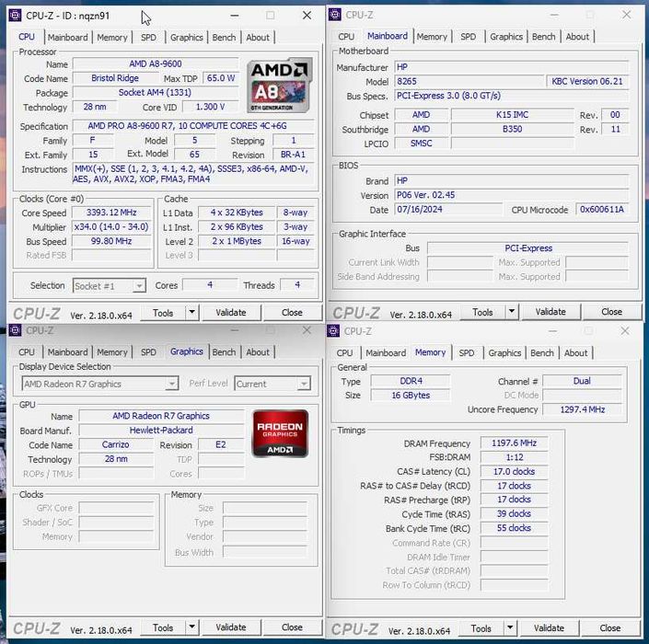This screenshot has width=649, height=644.
Task: Open the Bench tab in the nqzn91 window
Action: pyautogui.click(x=224, y=37)
